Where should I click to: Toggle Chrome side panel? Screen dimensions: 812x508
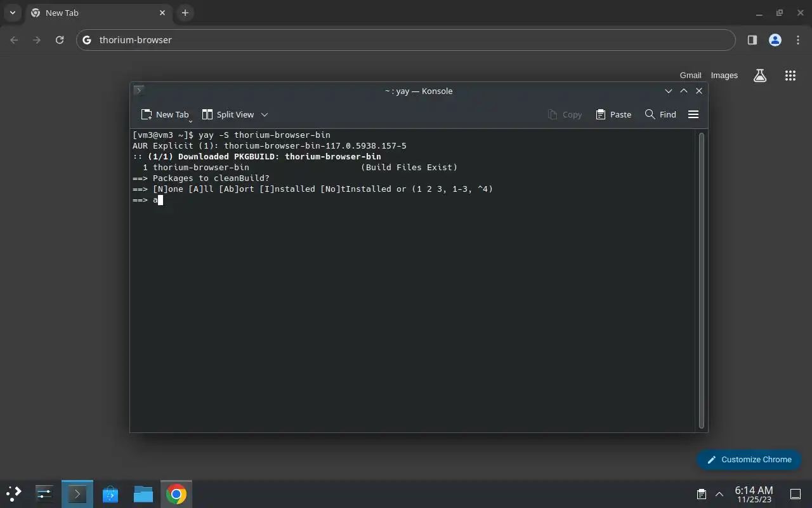point(752,39)
